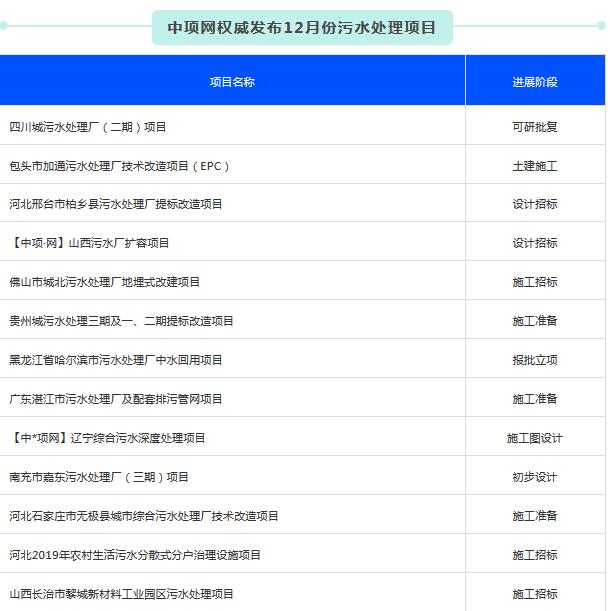
Task: Select 南充市嘉东污水处理厂（三期）项目
Action: [99, 477]
